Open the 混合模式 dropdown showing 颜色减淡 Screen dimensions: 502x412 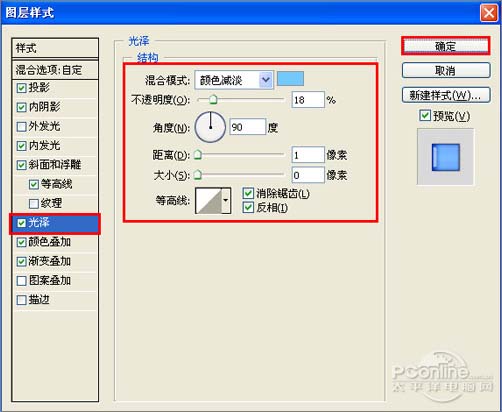234,80
